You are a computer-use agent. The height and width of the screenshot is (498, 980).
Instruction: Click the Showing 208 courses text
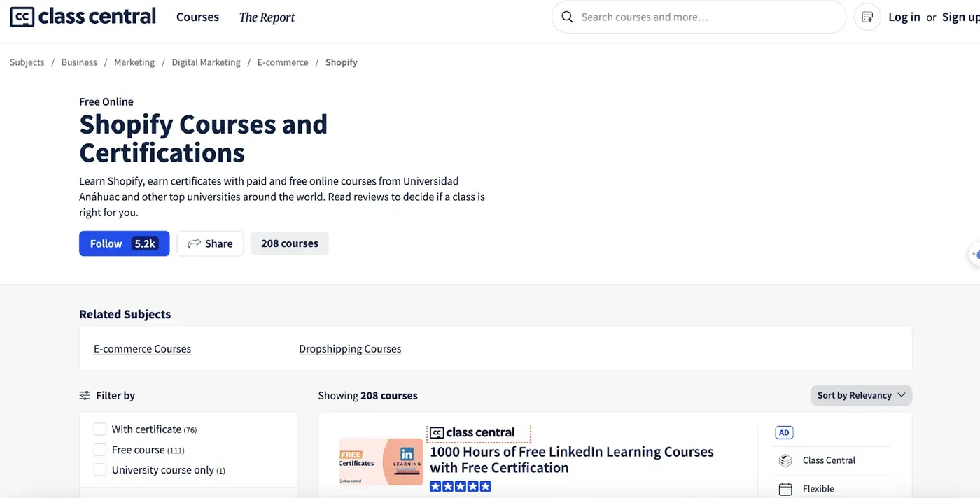click(367, 396)
